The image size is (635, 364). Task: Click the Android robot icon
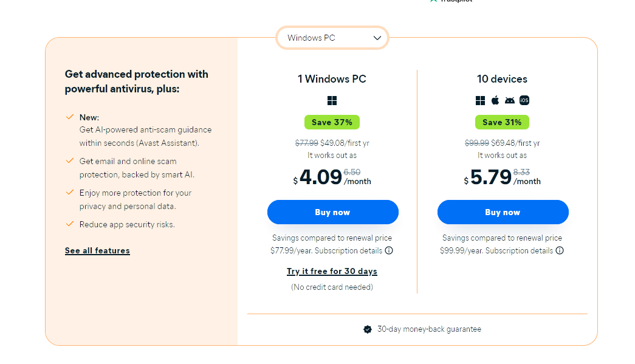[x=510, y=100]
